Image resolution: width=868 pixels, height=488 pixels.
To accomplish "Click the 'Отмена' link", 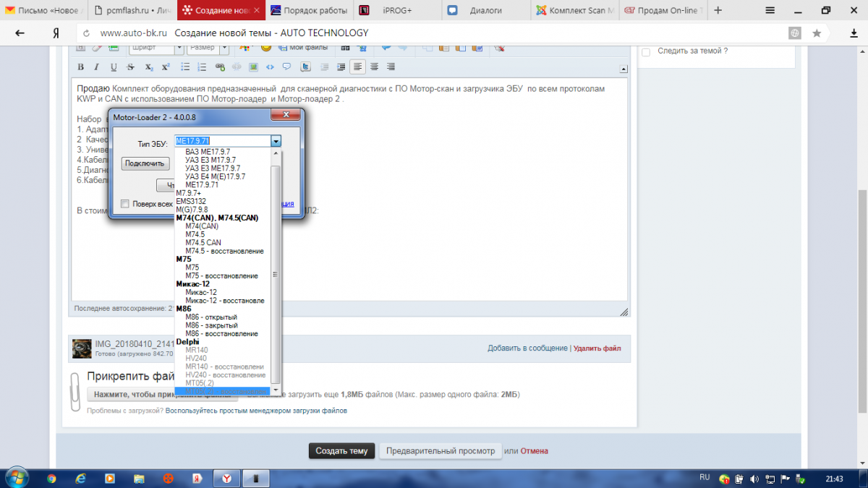I will point(534,450).
